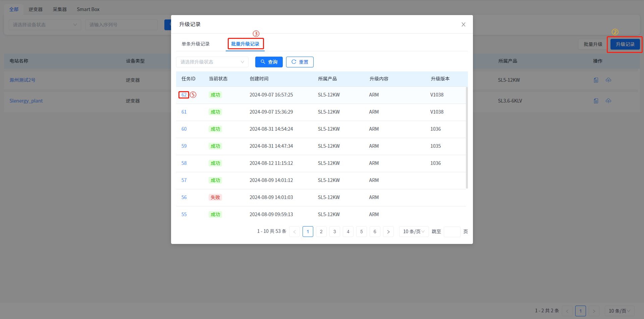The image size is (644, 319).
Task: Click the cloud upgrade icon in the SL3.6-6KLV row
Action: [x=608, y=101]
